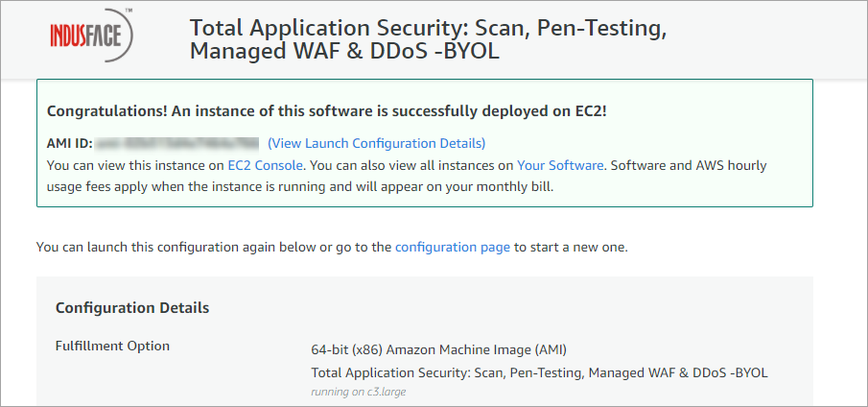Follow the configuration page link
This screenshot has width=868, height=407.
pyautogui.click(x=453, y=247)
